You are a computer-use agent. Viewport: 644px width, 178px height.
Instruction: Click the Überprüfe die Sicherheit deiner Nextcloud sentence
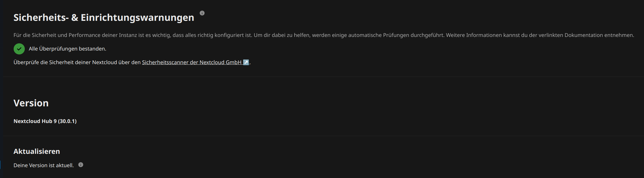click(132, 62)
